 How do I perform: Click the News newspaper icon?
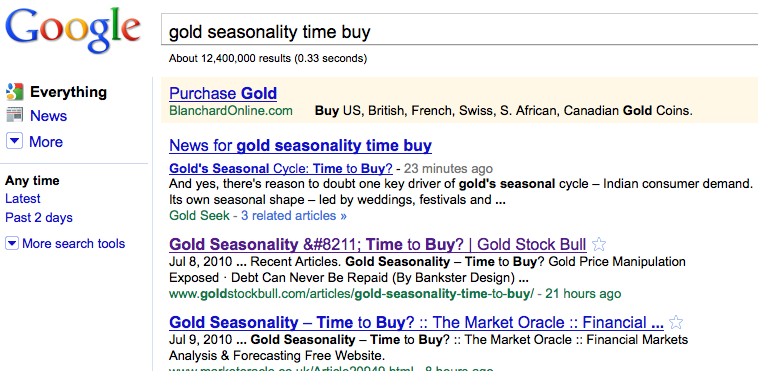point(15,116)
